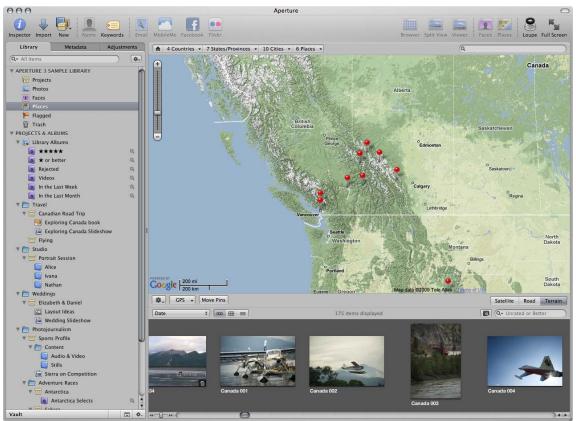The width and height of the screenshot is (576, 421).
Task: Click the Import arrow icon
Action: (43, 25)
